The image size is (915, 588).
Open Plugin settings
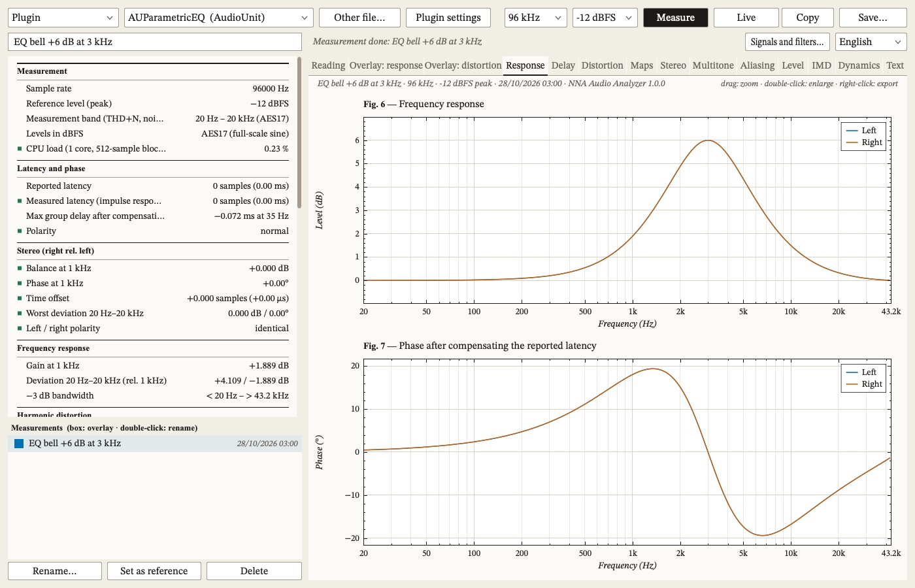(448, 18)
